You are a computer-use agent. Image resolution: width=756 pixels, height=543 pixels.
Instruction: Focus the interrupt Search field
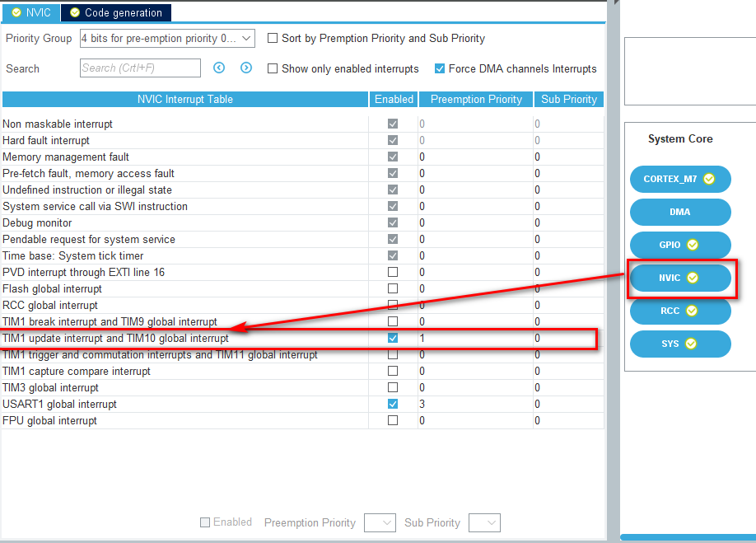140,68
